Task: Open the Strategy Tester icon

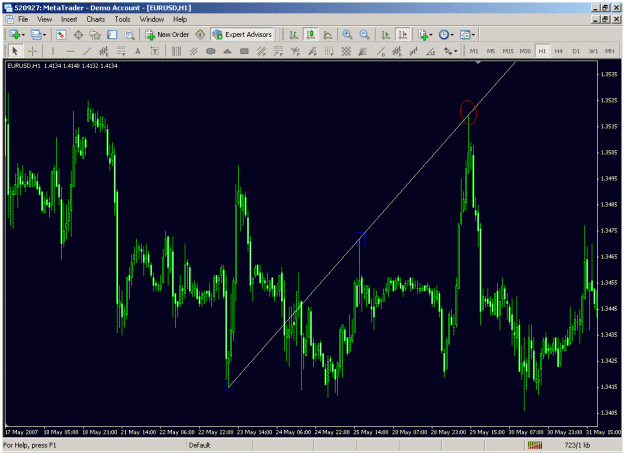Action: coord(129,35)
